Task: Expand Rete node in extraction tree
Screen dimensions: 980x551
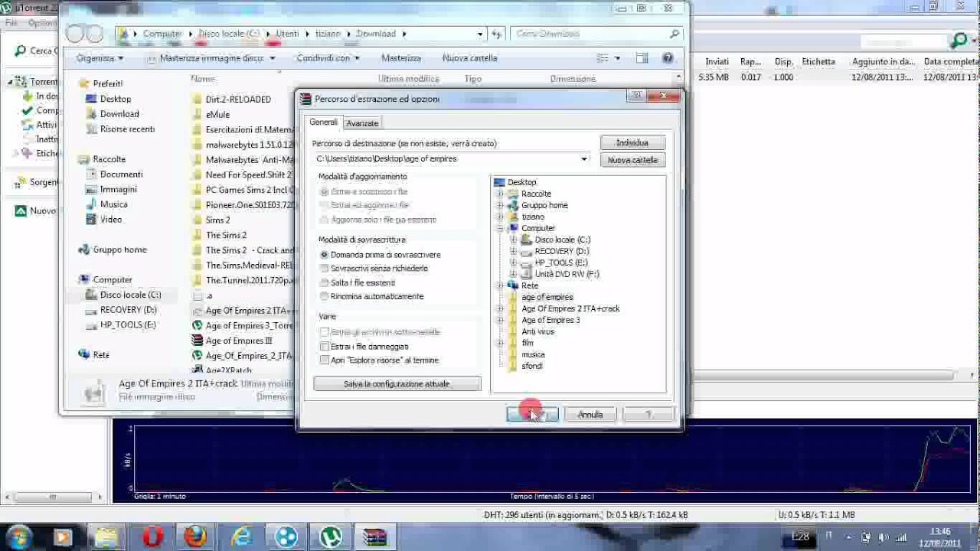Action: coord(501,285)
